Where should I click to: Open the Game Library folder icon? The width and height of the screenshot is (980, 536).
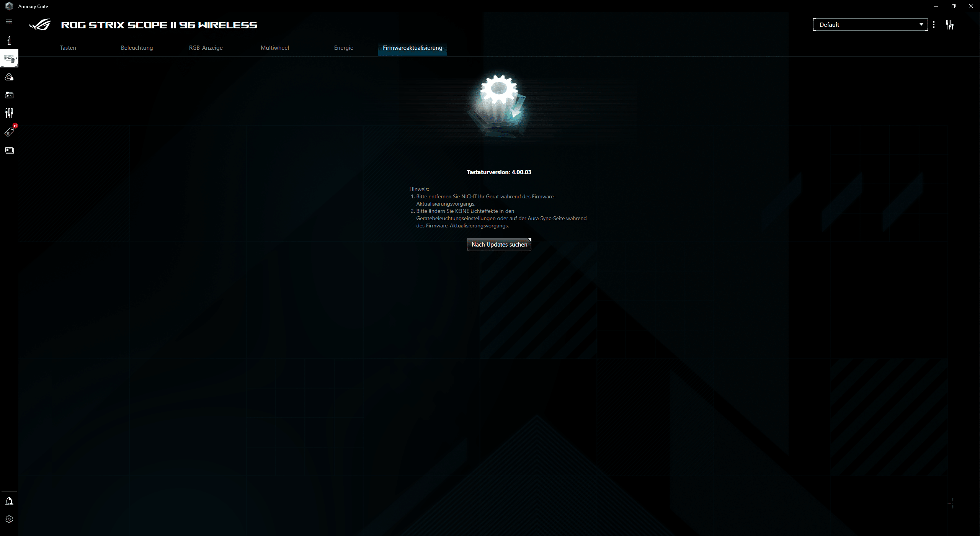click(9, 95)
